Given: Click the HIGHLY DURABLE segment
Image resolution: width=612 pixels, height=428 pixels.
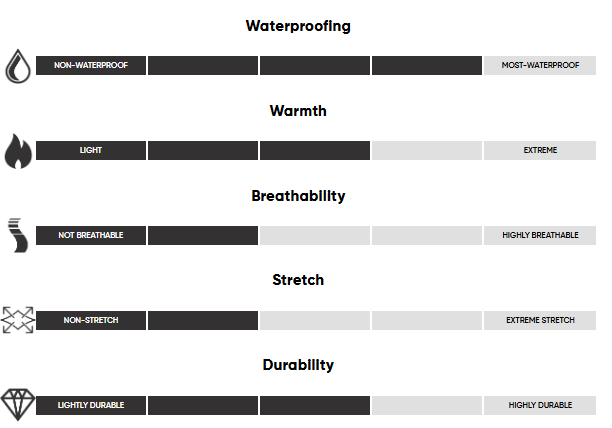Looking at the screenshot, I should pos(539,405).
